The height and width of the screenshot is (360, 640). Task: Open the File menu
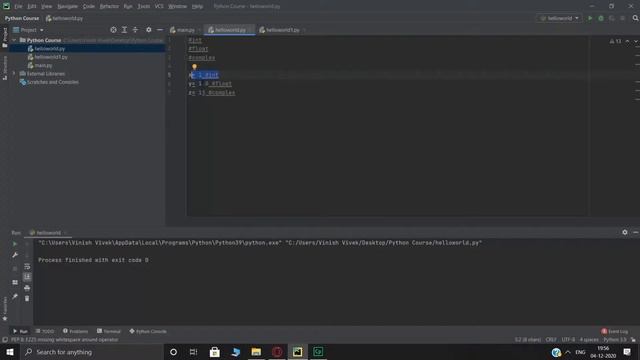(18, 6)
